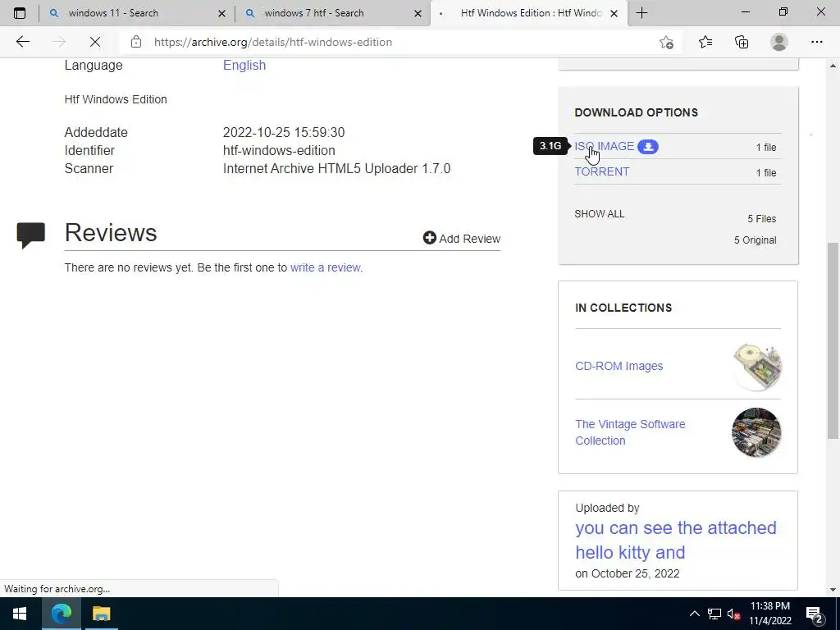Click the scrollbar up arrow
The width and height of the screenshot is (840, 630).
pos(833,66)
